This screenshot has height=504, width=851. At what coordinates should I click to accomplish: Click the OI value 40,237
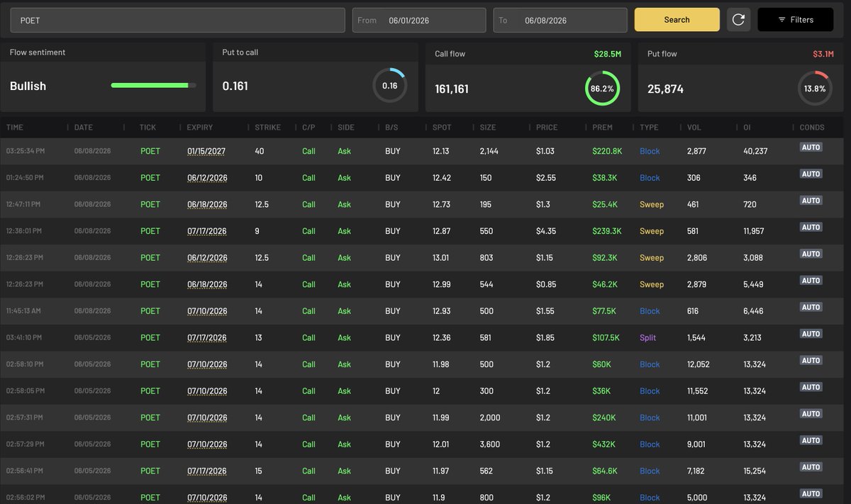755,151
